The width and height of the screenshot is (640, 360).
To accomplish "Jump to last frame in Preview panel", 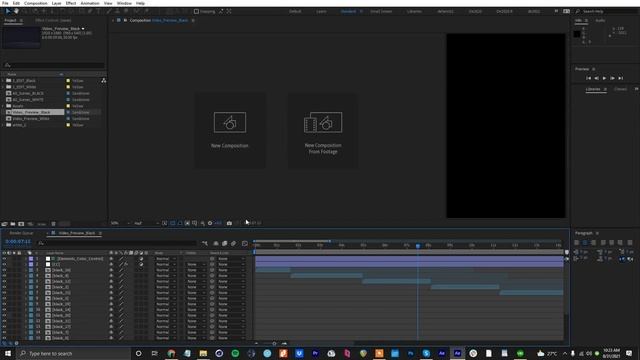I will click(620, 78).
